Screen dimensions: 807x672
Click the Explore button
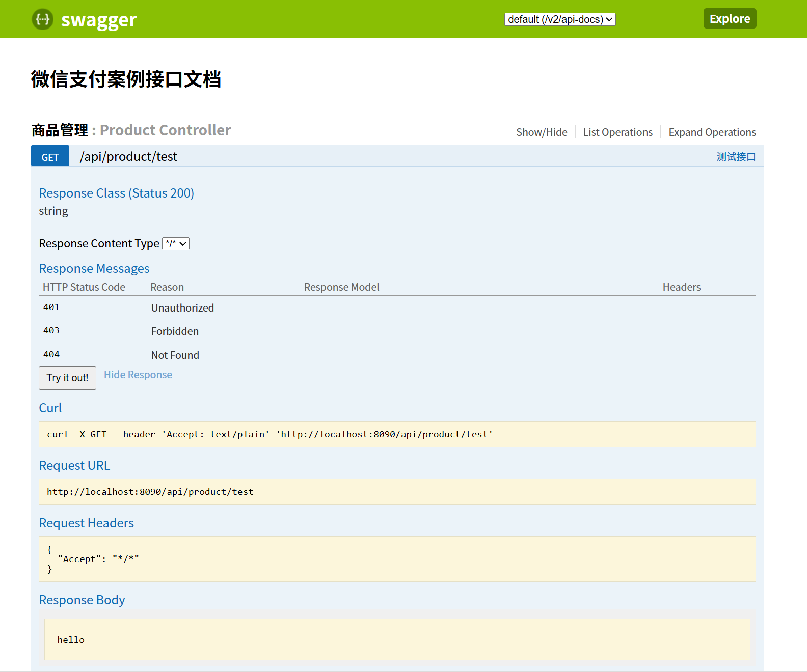click(x=730, y=19)
